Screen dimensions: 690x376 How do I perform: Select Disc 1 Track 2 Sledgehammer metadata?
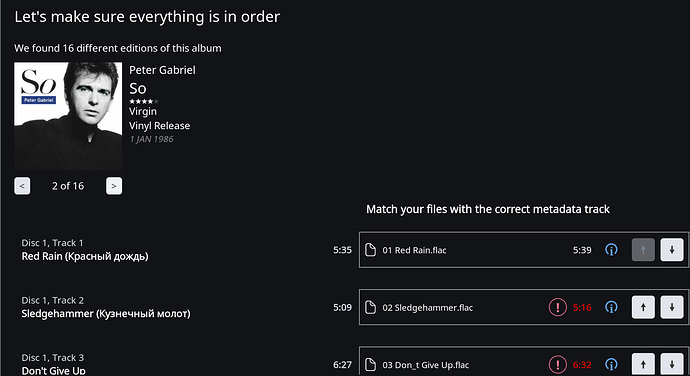(106, 307)
